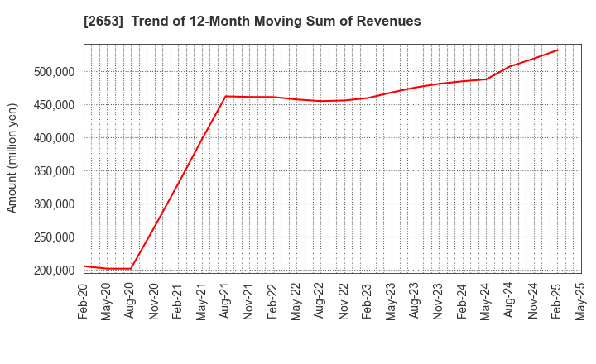Click the x-axis label Feb-22
596x364 pixels.
[x=272, y=301]
